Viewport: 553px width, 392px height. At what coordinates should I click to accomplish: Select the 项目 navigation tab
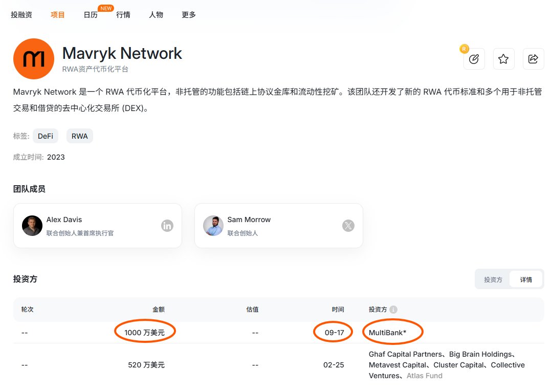(x=57, y=15)
